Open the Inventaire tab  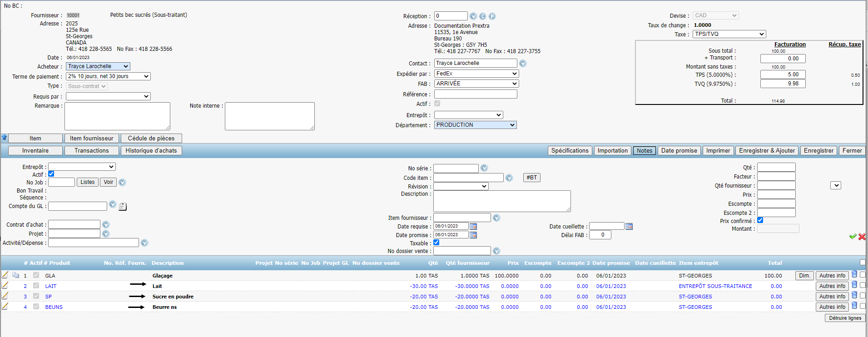(x=35, y=151)
